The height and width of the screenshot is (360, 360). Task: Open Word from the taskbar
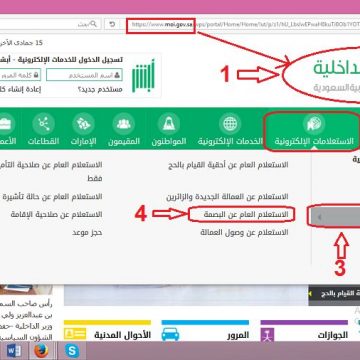tap(14, 351)
